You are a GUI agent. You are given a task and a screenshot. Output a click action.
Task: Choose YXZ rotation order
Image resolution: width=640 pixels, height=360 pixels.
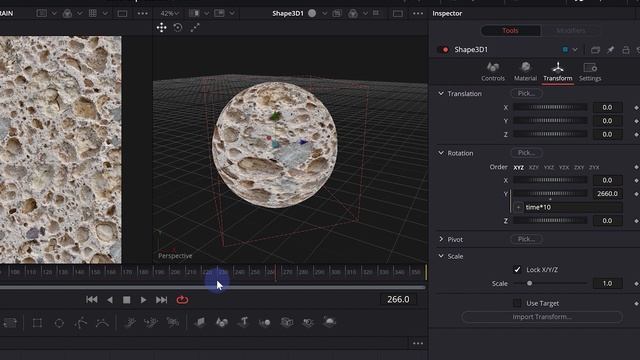point(549,167)
